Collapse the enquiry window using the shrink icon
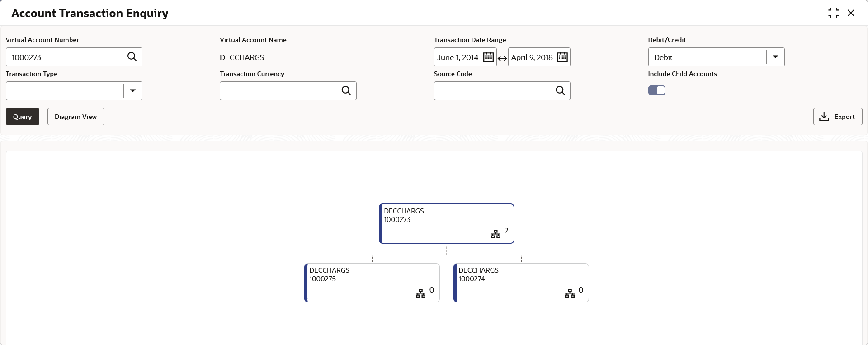This screenshot has height=345, width=868. [833, 13]
